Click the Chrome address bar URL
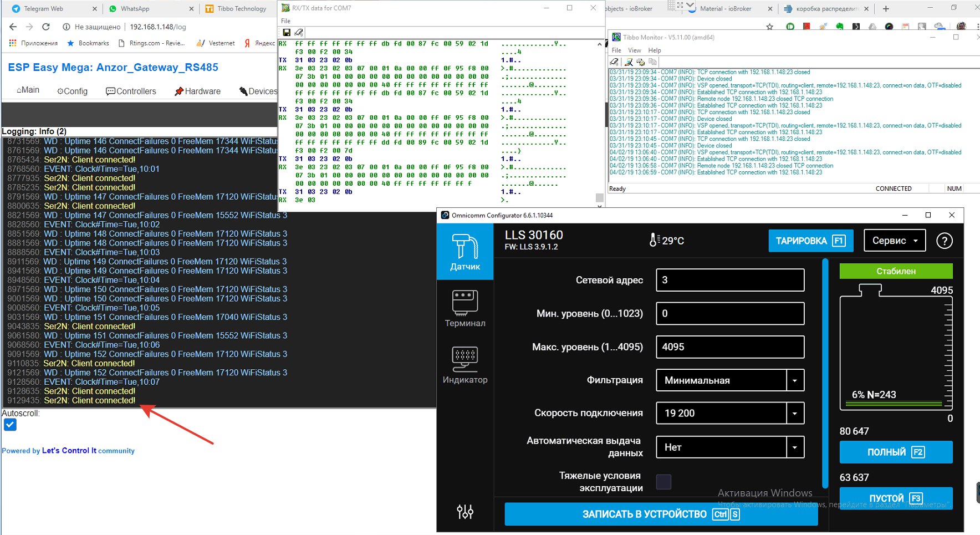This screenshot has width=980, height=535. tap(158, 27)
